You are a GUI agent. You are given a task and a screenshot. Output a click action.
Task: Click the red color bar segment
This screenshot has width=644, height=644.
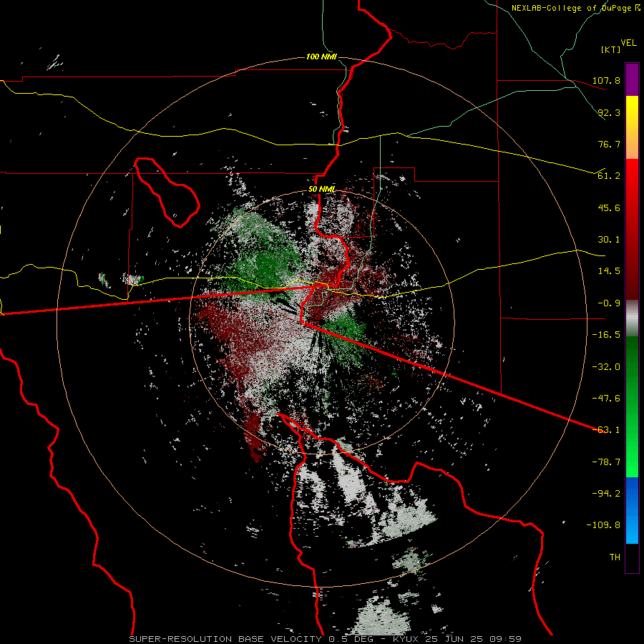tap(632, 229)
